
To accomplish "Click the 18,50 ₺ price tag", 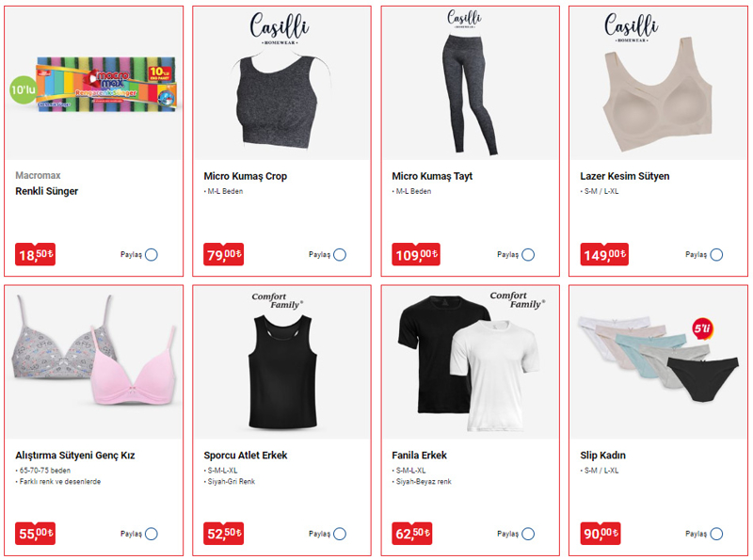I will point(35,254).
